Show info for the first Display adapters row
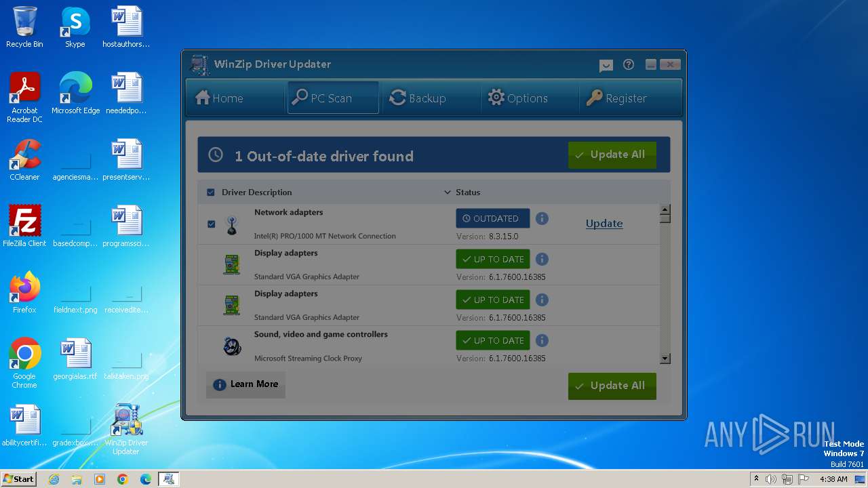This screenshot has height=488, width=868. point(542,259)
